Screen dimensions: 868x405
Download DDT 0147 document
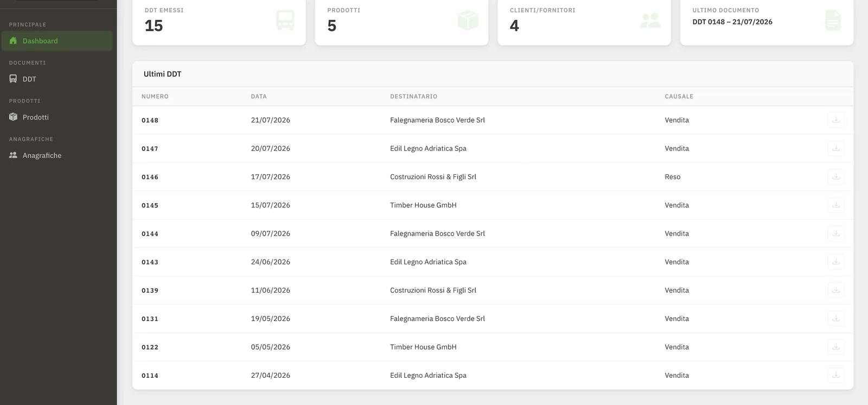pyautogui.click(x=836, y=148)
